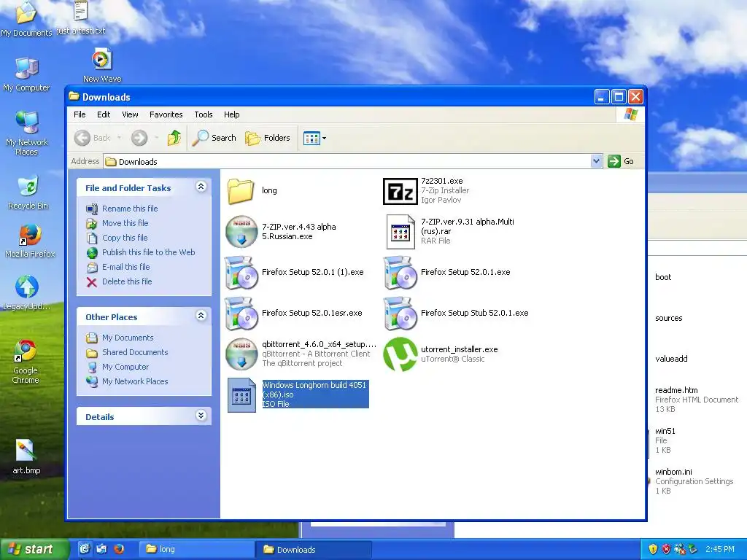This screenshot has width=747, height=560.
Task: Open the Favorites menu
Action: click(166, 114)
